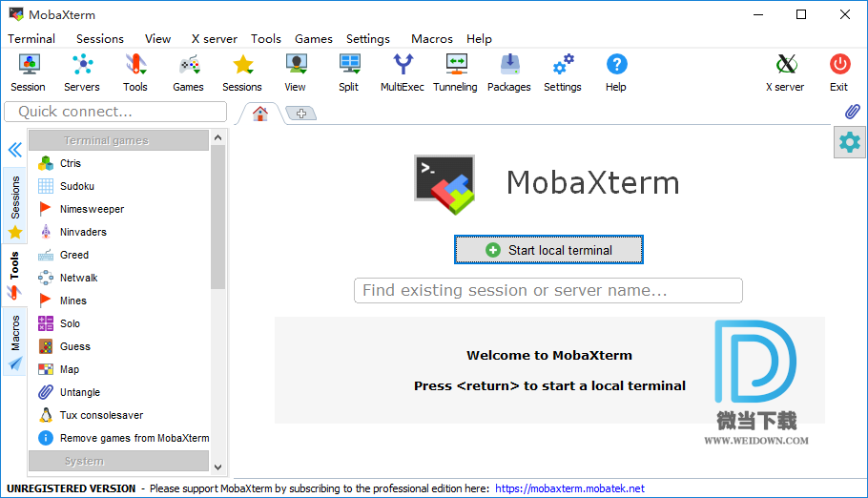Viewport: 868px width, 498px height.
Task: Open the Help question mark icon
Action: (616, 73)
